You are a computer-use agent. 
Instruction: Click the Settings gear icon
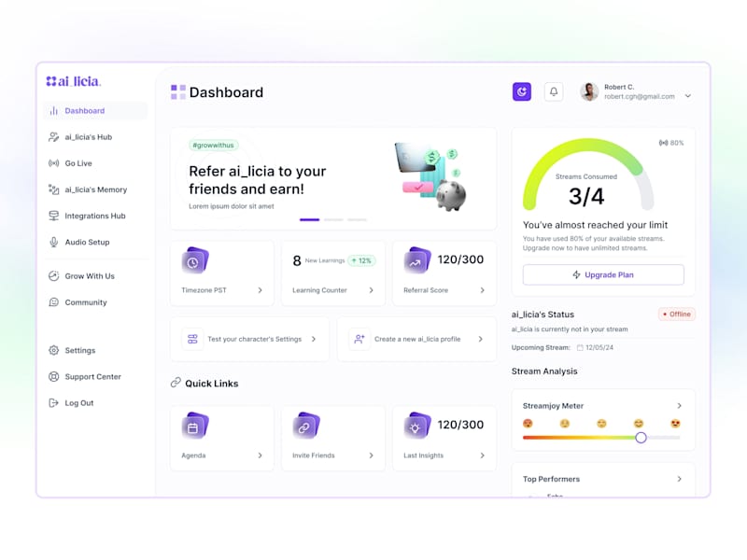click(x=54, y=350)
